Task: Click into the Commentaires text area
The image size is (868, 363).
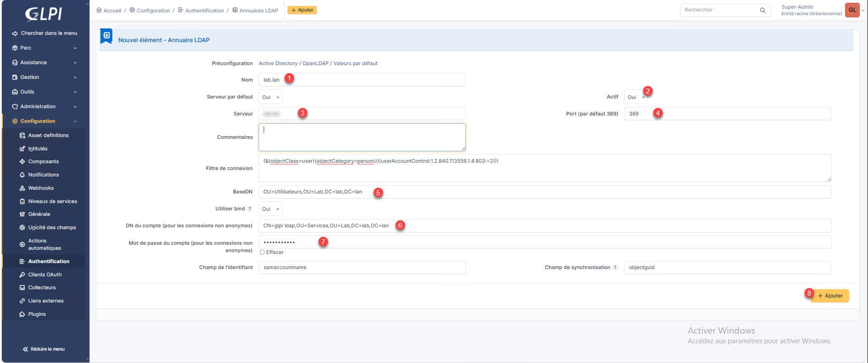Action: click(362, 137)
